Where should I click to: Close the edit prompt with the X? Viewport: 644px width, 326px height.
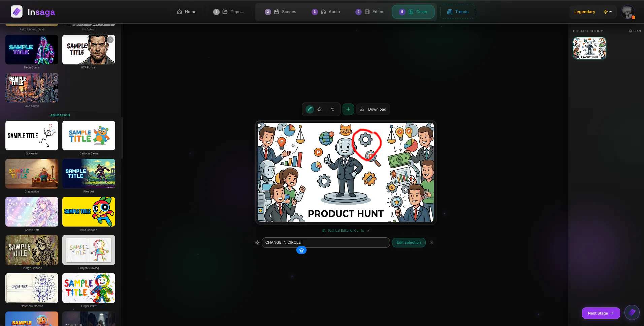point(432,242)
